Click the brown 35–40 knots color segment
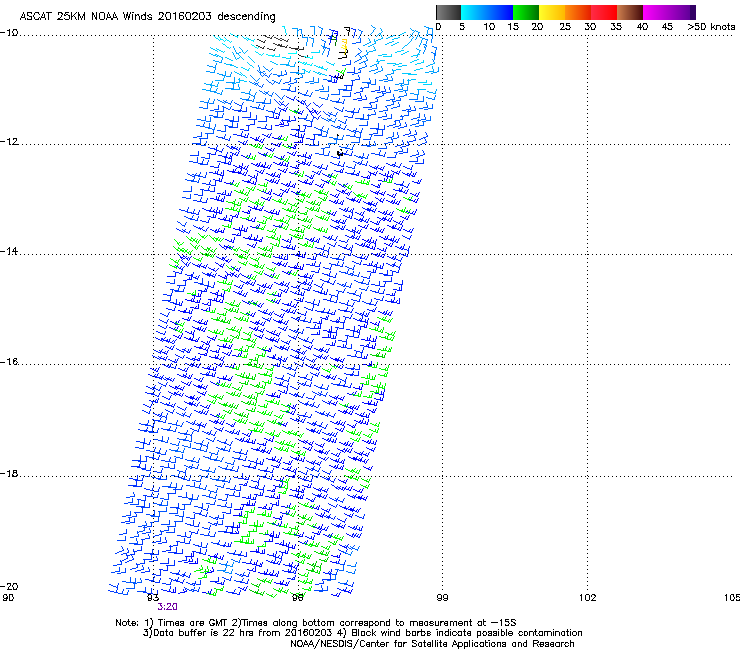 coord(630,12)
